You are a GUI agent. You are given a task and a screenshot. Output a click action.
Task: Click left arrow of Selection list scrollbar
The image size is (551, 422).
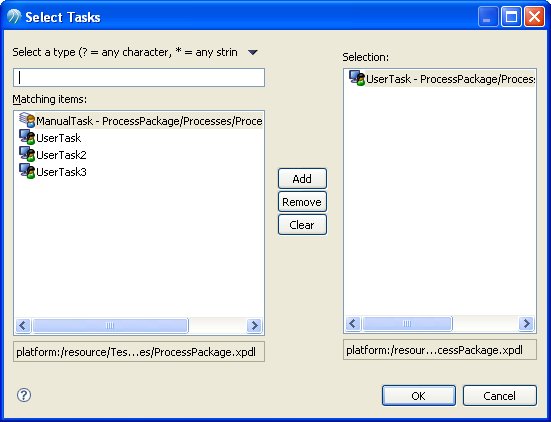click(353, 323)
